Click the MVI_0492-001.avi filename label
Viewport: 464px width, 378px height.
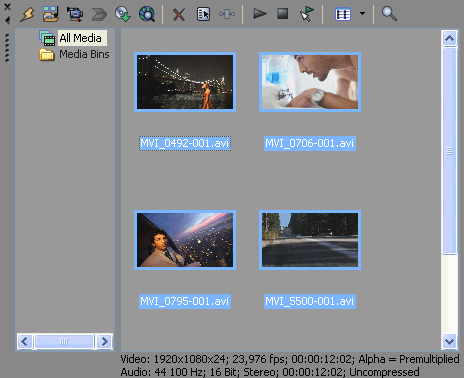[185, 143]
